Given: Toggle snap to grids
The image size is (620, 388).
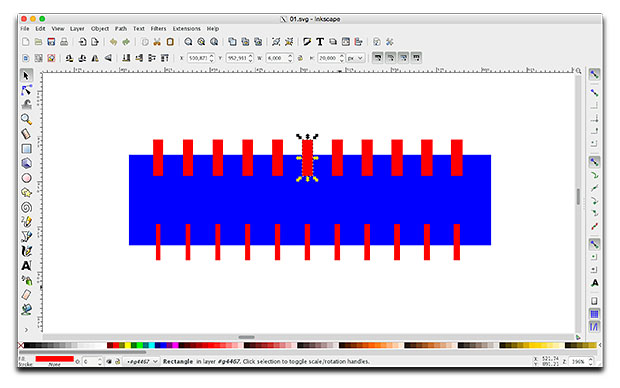Looking at the screenshot, I should tap(594, 314).
